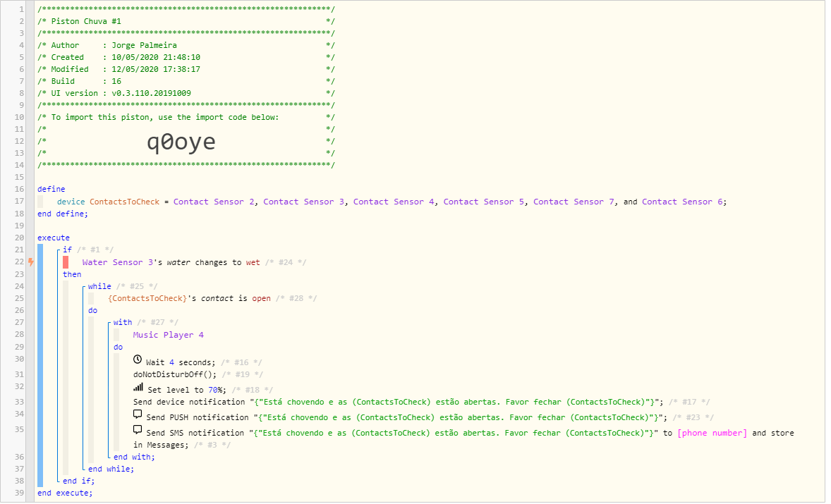Click Contact Sensor 6 device
The width and height of the screenshot is (831, 504).
[x=683, y=202]
